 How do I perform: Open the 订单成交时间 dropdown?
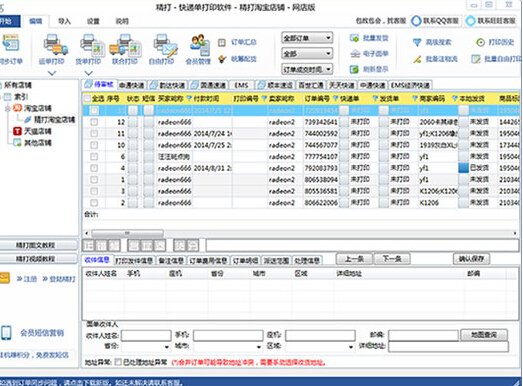tap(307, 69)
